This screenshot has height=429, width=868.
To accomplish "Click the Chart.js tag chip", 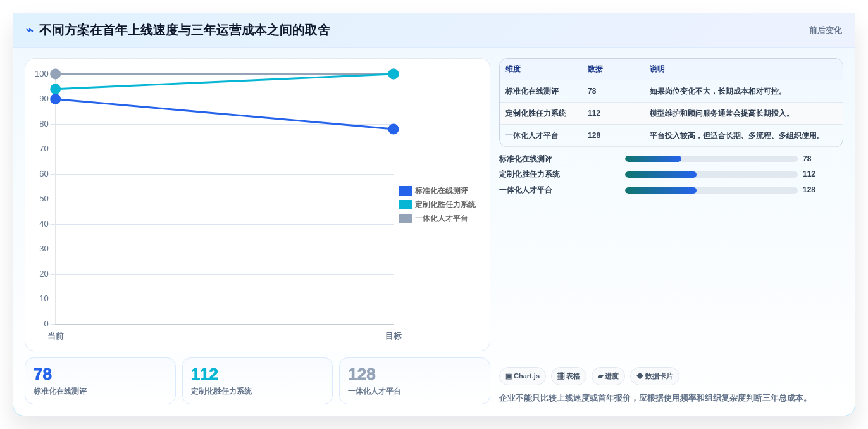I will click(523, 376).
